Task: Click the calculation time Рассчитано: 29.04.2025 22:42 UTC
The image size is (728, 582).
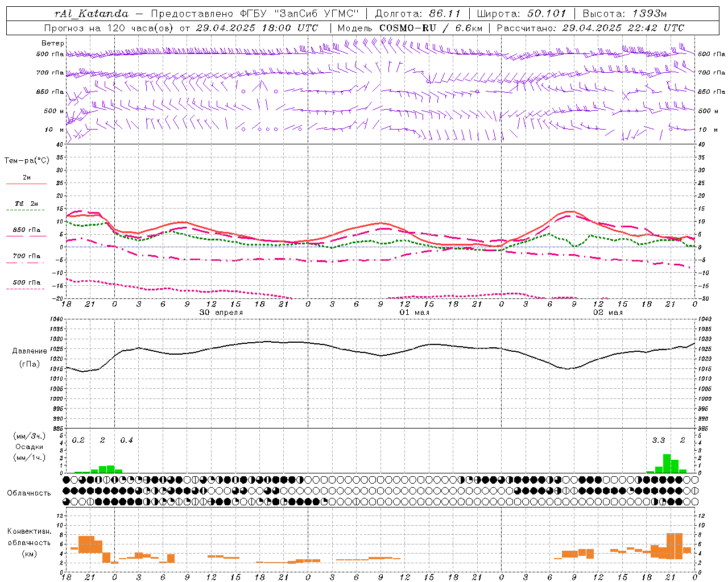Action: [x=590, y=28]
